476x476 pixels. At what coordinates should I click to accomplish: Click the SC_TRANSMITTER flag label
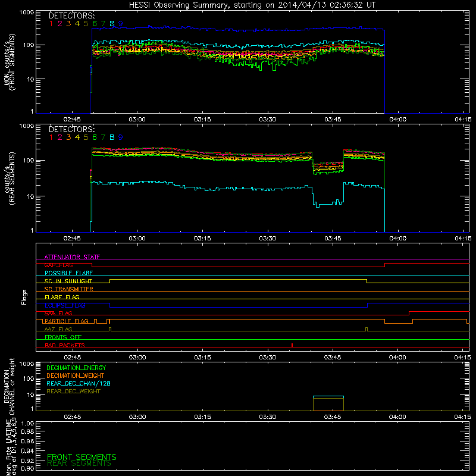[x=68, y=289]
